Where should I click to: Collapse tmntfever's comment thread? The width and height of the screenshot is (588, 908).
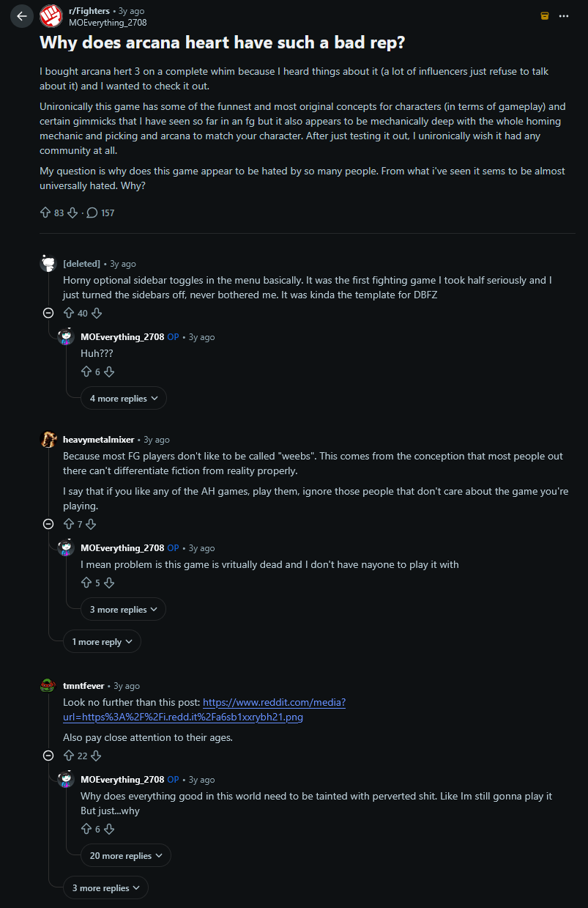point(48,756)
